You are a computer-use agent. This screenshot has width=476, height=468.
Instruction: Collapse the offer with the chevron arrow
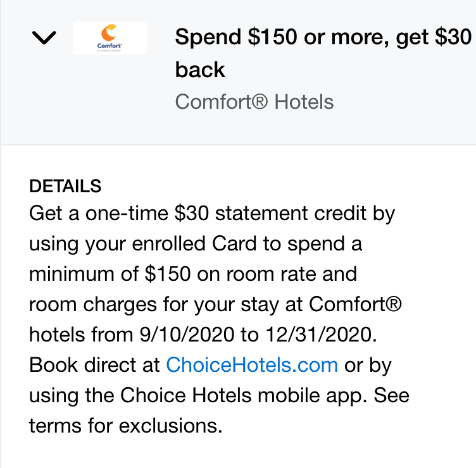pos(44,39)
